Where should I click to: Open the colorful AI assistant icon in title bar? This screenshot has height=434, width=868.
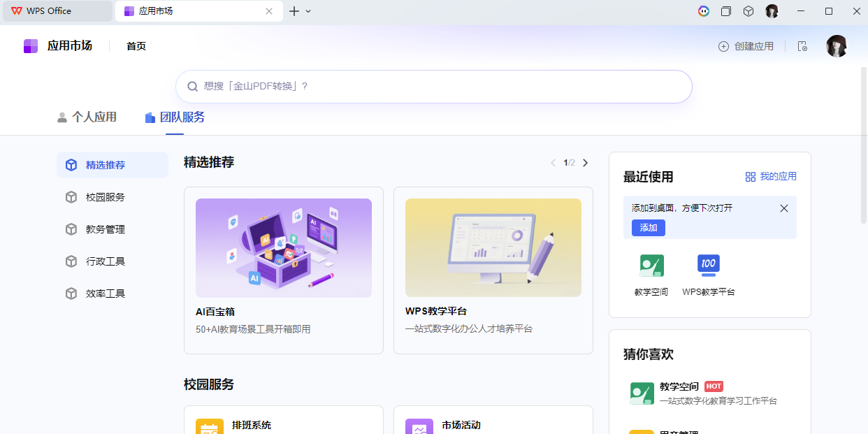[x=704, y=11]
